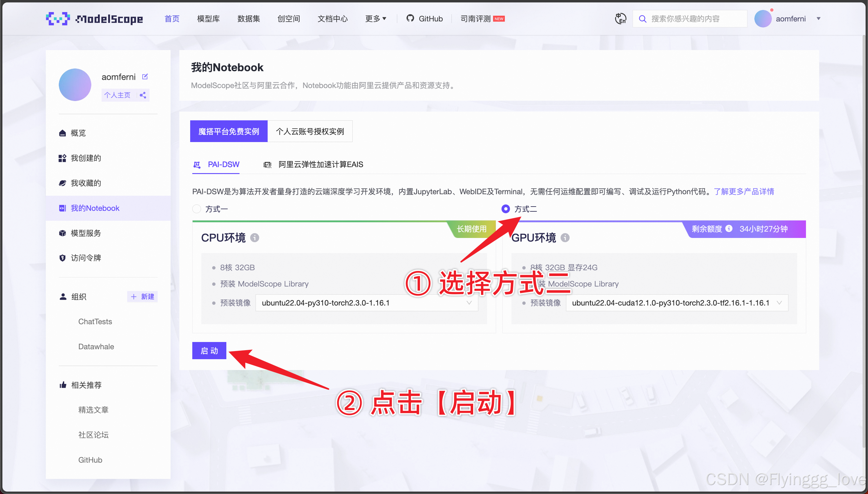The width and height of the screenshot is (868, 494).
Task: Select the PAI-DSW tab
Action: click(x=216, y=165)
